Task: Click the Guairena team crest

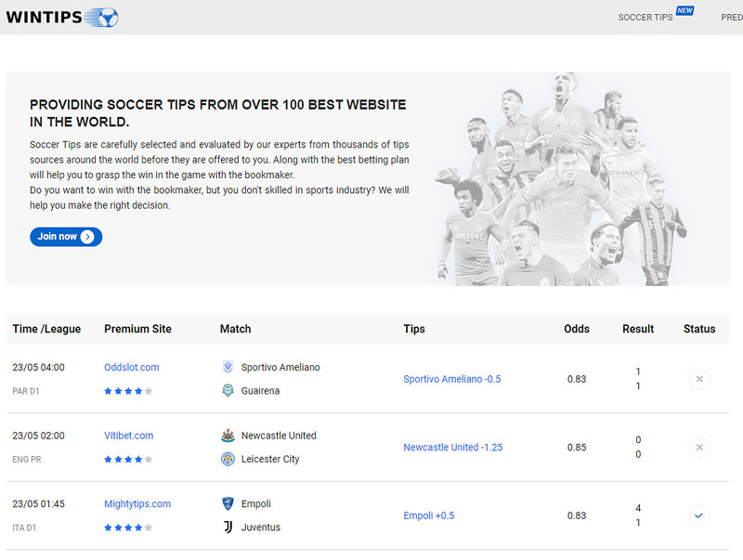Action: [x=228, y=390]
